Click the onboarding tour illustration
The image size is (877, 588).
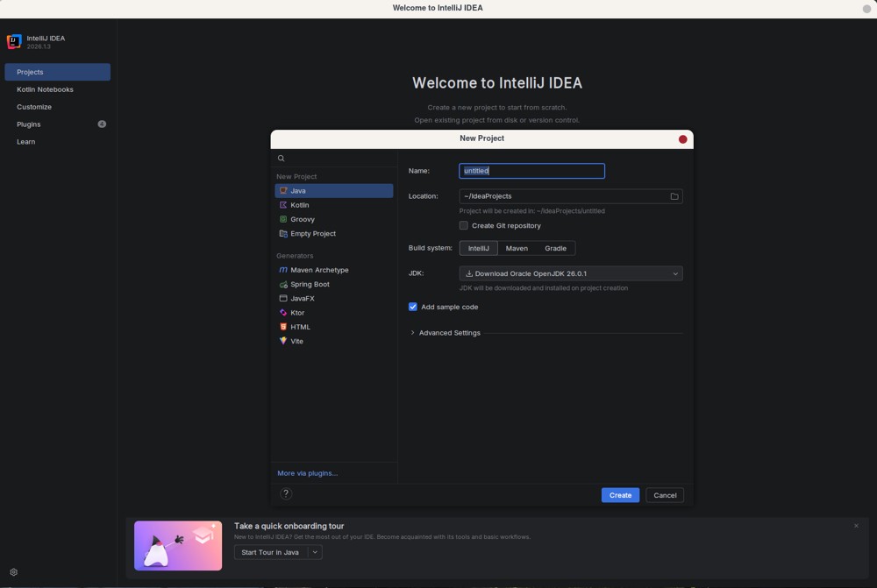[178, 546]
